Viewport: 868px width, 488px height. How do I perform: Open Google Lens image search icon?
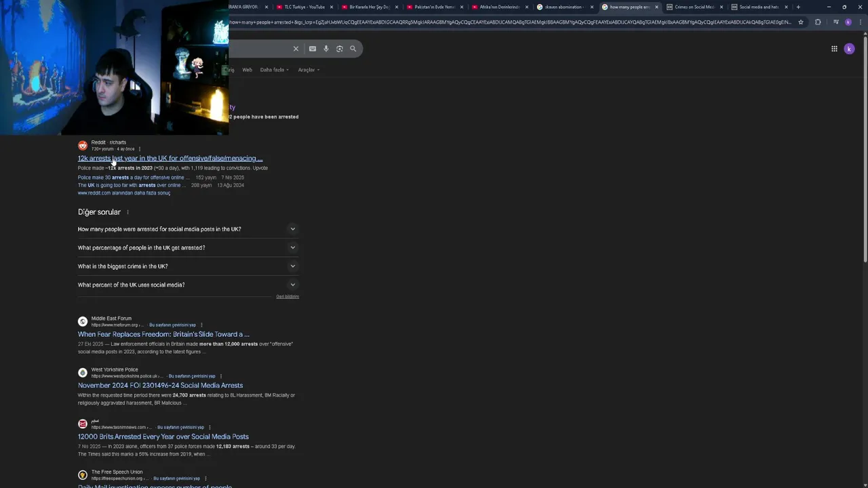point(340,49)
